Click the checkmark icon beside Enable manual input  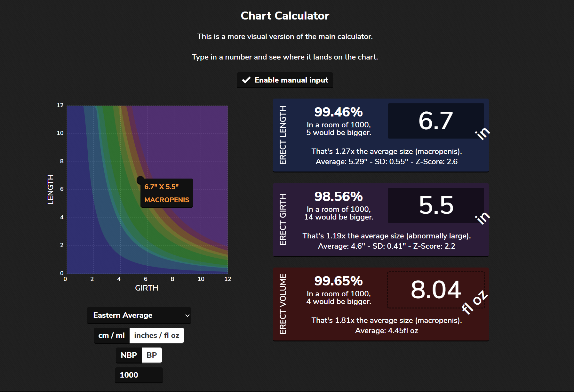(246, 80)
